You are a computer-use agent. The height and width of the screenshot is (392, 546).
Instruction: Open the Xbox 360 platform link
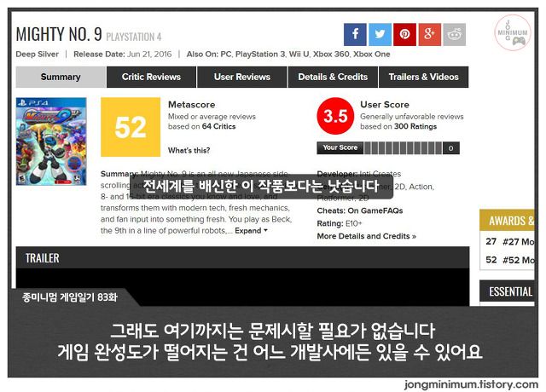tap(331, 55)
